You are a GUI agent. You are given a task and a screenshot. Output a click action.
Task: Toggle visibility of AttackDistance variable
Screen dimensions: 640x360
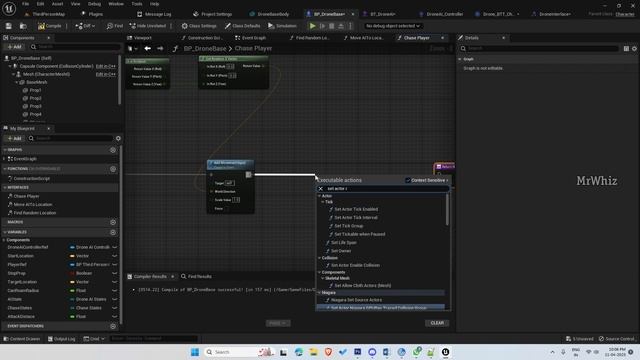(115, 316)
